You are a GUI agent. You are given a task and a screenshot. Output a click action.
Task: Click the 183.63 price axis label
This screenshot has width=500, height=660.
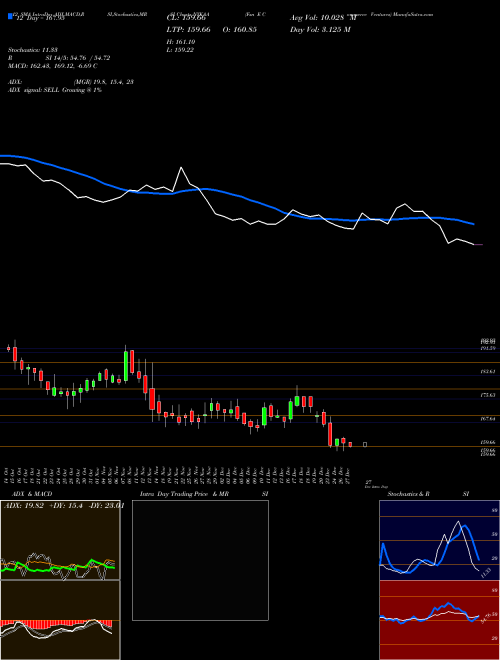click(488, 372)
